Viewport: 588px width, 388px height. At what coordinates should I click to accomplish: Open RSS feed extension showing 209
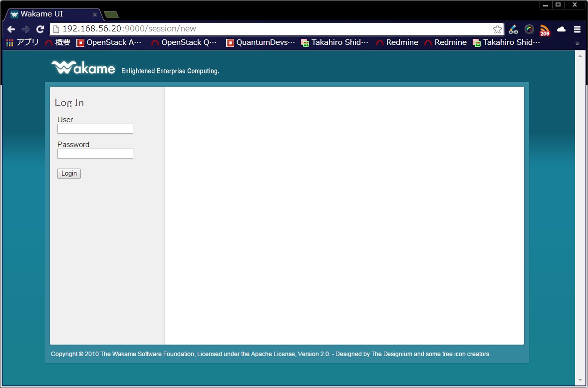click(545, 30)
